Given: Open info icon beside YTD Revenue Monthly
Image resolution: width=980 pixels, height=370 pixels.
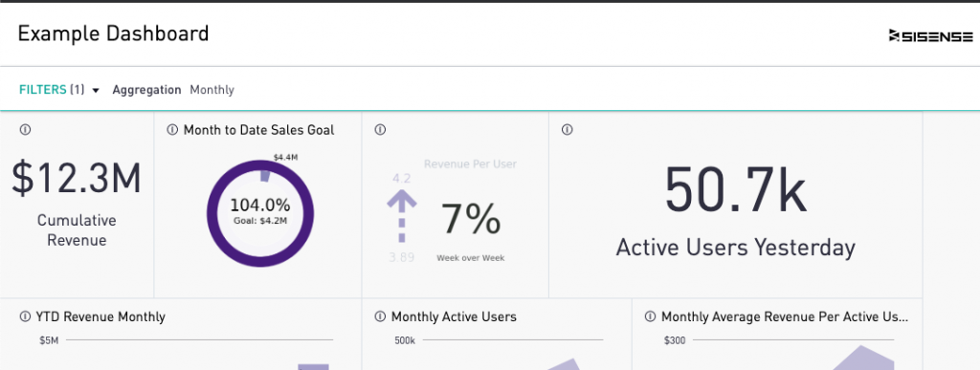Looking at the screenshot, I should (x=25, y=317).
